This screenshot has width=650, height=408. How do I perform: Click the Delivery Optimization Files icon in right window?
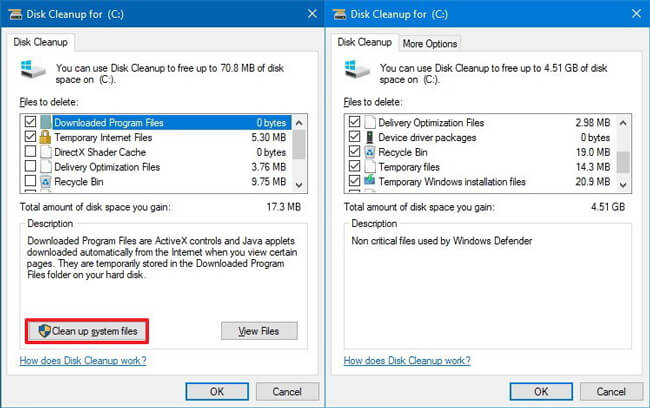(x=370, y=122)
